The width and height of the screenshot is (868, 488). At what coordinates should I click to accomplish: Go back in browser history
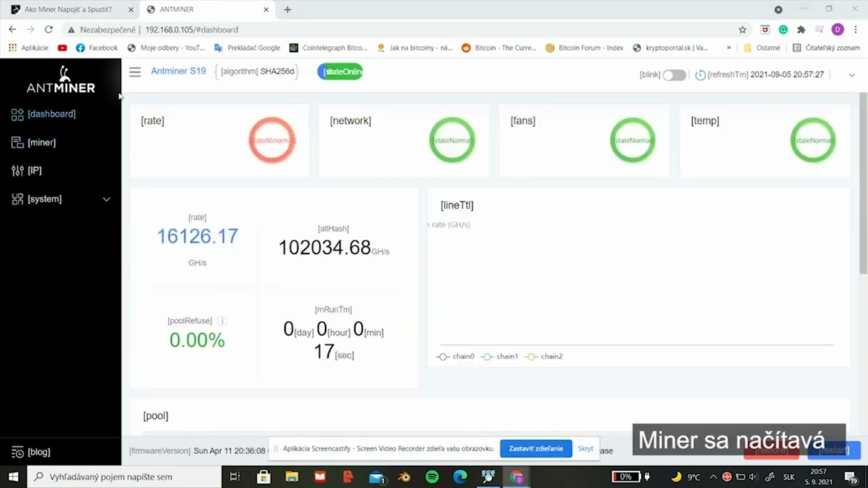(12, 30)
